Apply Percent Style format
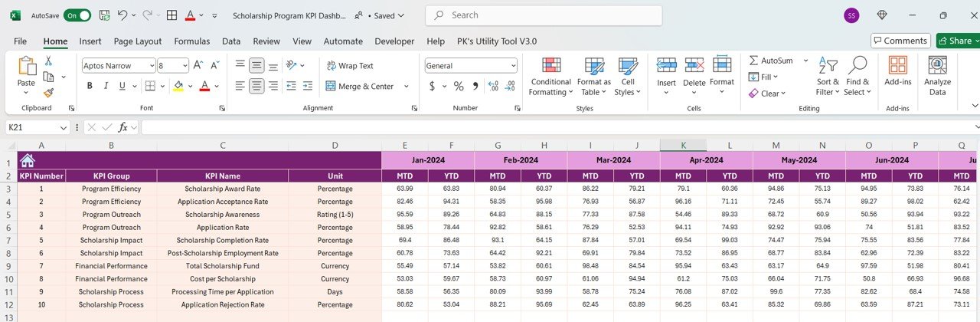Image resolution: width=980 pixels, height=322 pixels. pos(459,86)
